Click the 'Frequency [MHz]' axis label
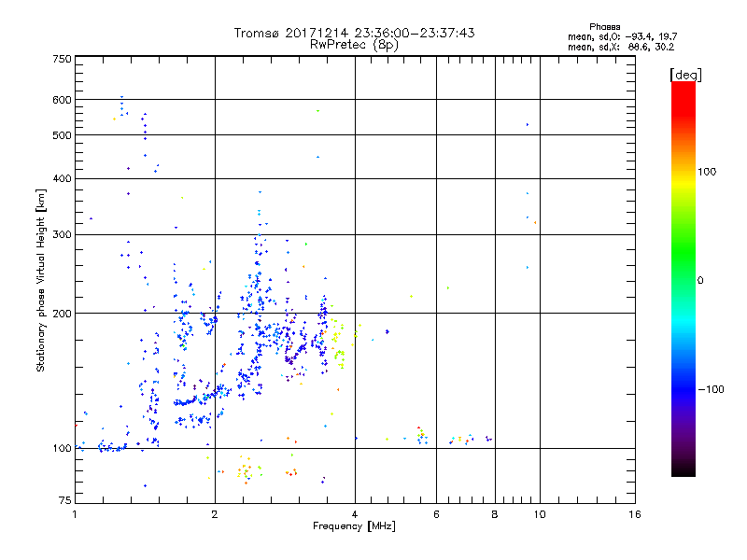 click(354, 526)
